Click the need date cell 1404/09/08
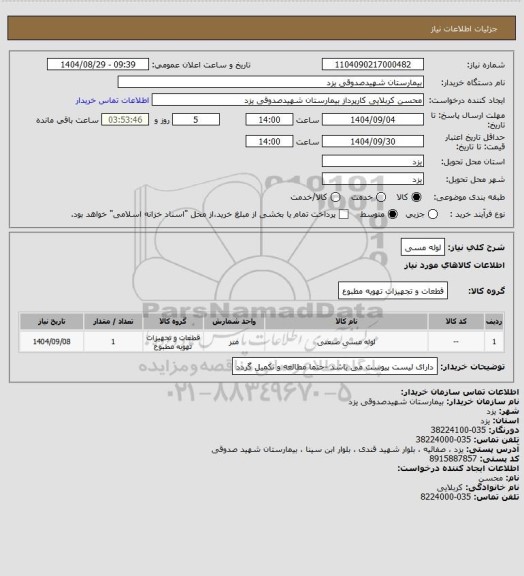The height and width of the screenshot is (576, 524). pyautogui.click(x=51, y=342)
